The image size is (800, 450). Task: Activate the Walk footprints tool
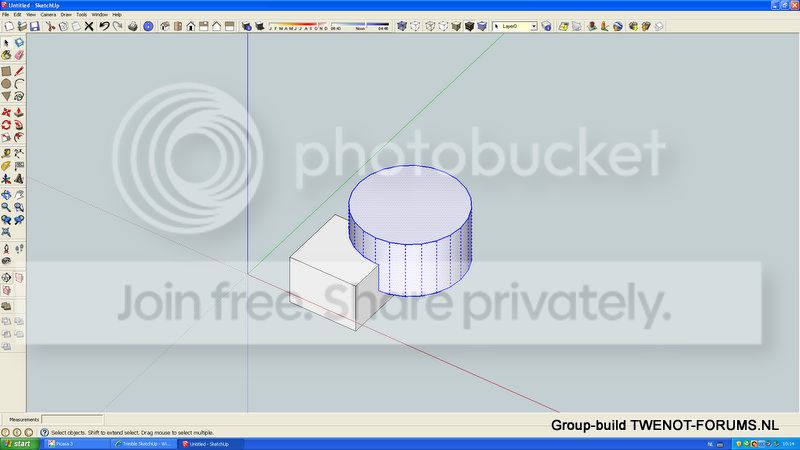(19, 249)
